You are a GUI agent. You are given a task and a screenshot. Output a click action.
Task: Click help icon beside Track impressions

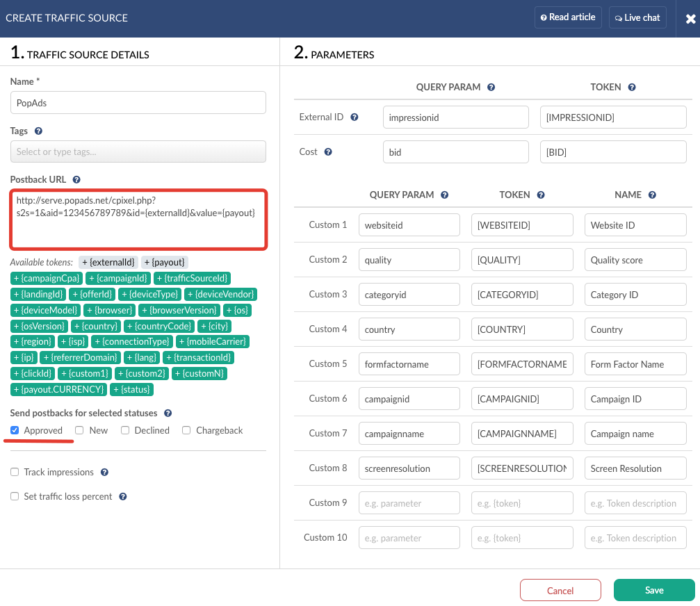104,473
